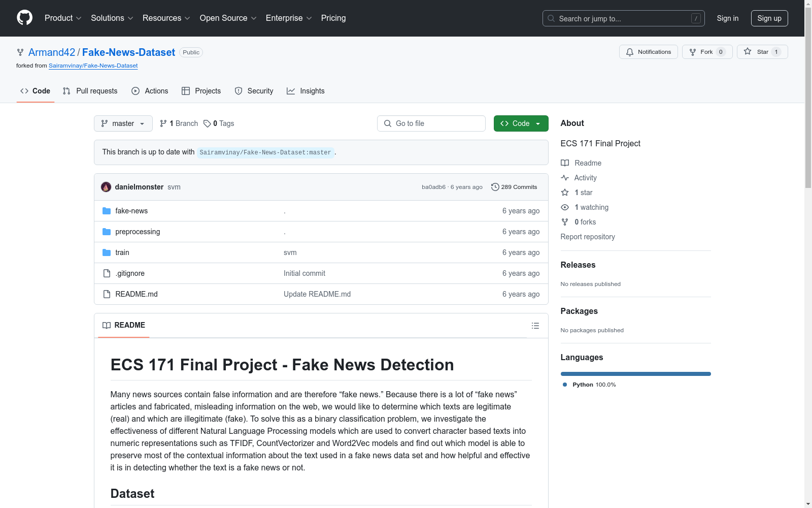The image size is (812, 508).
Task: Click the "svm" message in train row
Action: tap(290, 252)
